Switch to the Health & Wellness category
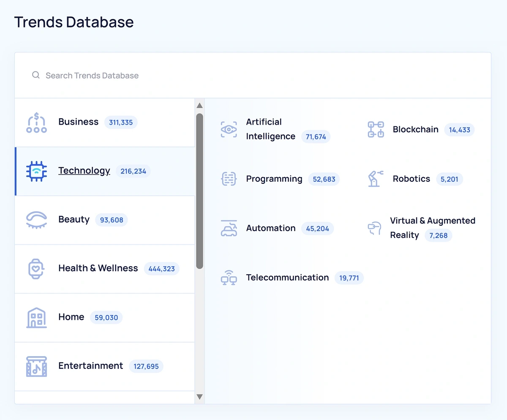Viewport: 507px width, 420px height. [98, 268]
